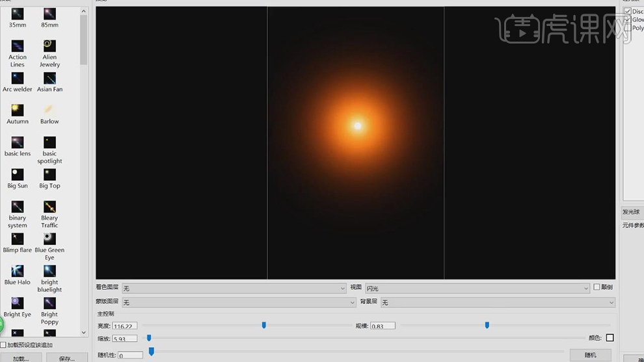Open the 视图 view dropdown
This screenshot has width=644, height=362.
(477, 289)
